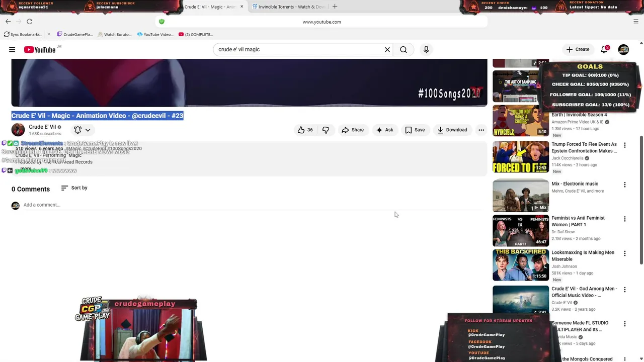Viewport: 644px width, 362px height.
Task: Dislike the video with thumbs down
Action: (x=326, y=130)
